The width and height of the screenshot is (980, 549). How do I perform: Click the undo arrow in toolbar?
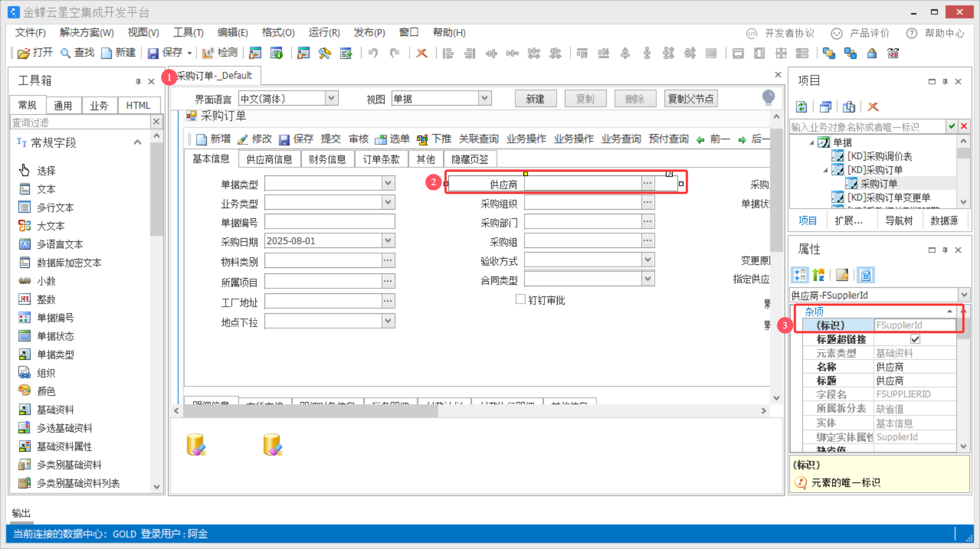click(x=373, y=53)
